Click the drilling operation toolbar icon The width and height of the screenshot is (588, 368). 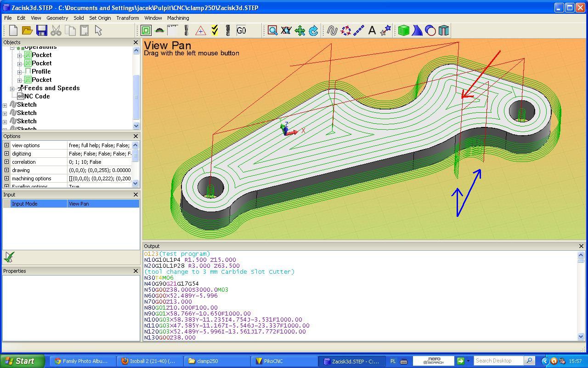(x=187, y=30)
